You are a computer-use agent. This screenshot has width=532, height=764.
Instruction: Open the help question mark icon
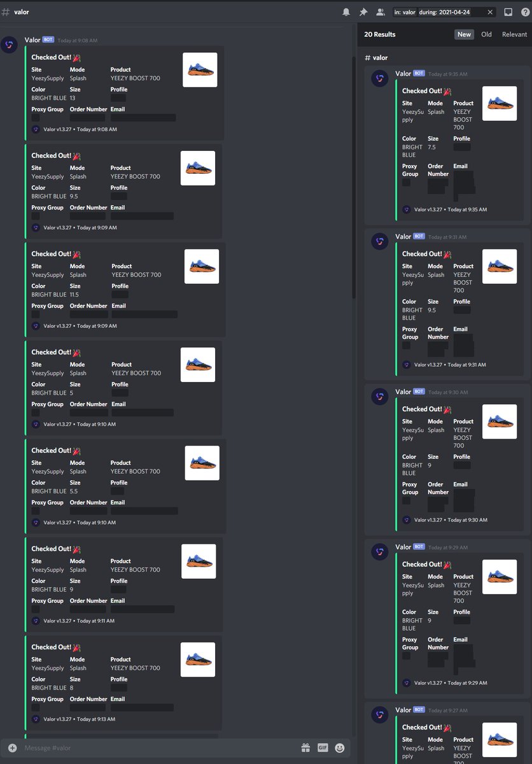(525, 12)
